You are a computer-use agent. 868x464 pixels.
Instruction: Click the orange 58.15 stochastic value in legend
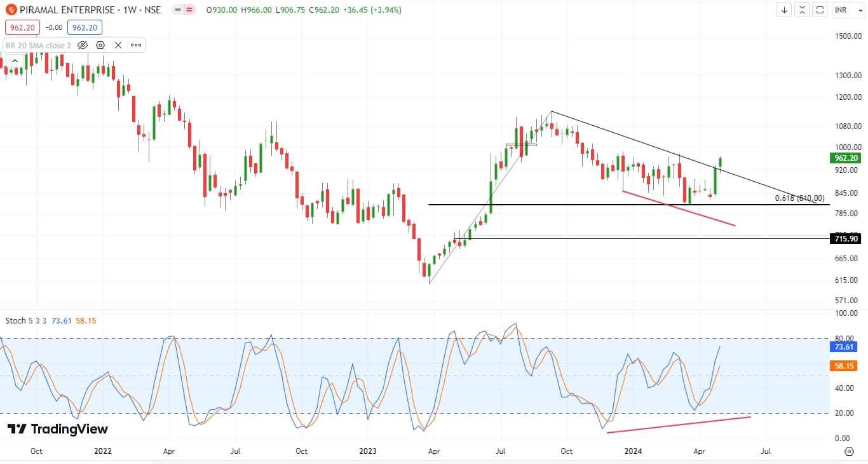pyautogui.click(x=85, y=321)
